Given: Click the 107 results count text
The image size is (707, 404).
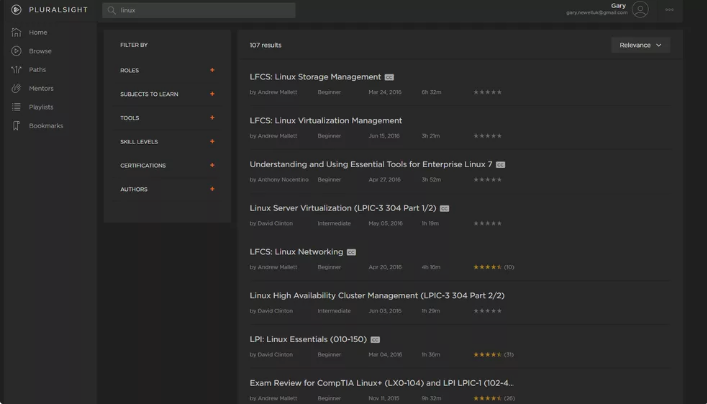Looking at the screenshot, I should 266,45.
